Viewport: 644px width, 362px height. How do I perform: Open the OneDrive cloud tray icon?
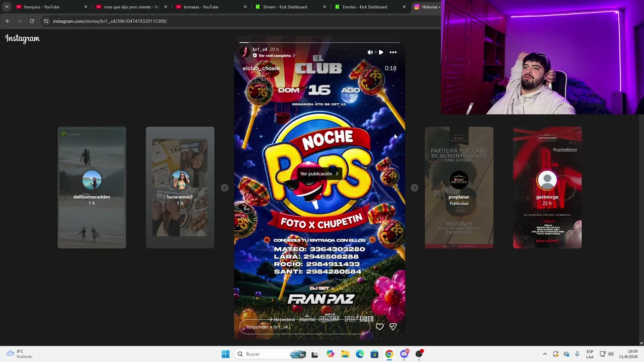[567, 354]
